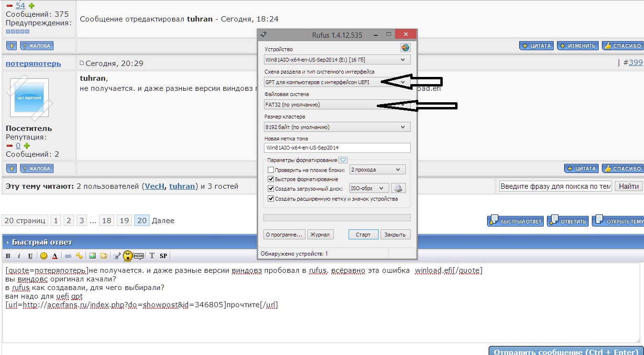Screen dimensions: 644x355
Task: Go to page 18 of the thread
Action: (107, 220)
